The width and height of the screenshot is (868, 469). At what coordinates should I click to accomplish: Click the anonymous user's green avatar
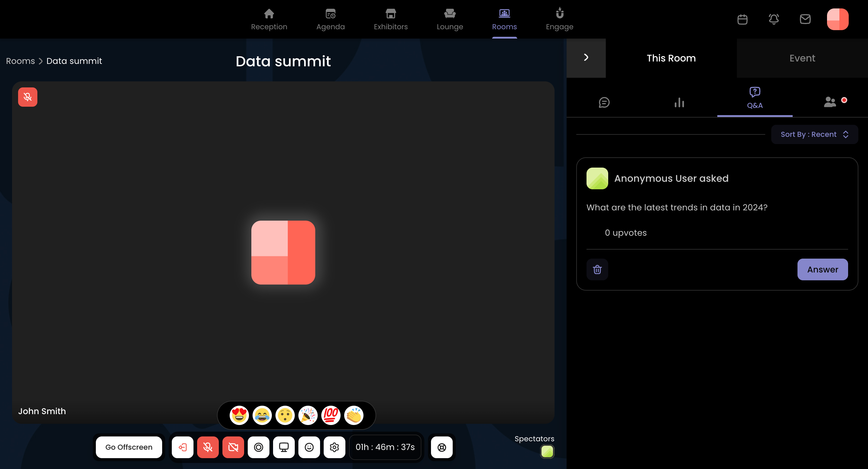tap(597, 178)
